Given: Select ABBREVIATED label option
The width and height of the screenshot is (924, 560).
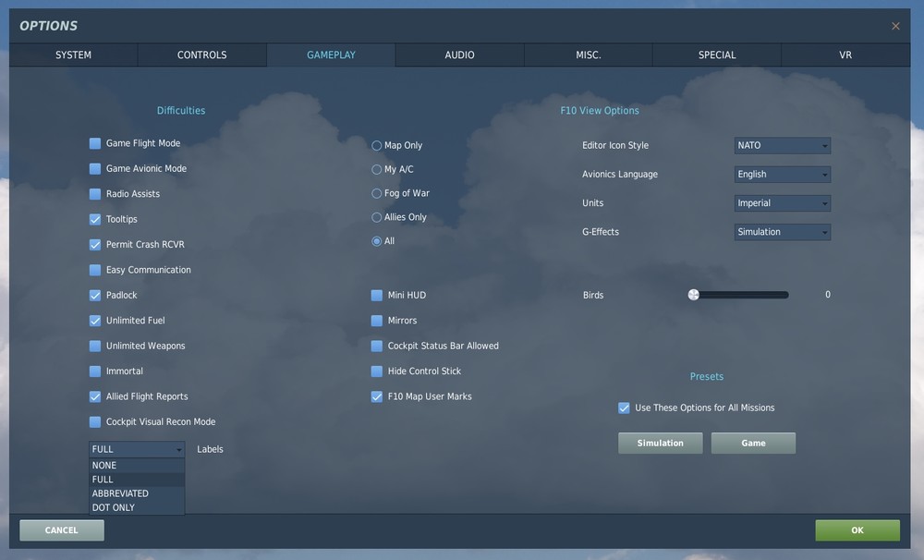Looking at the screenshot, I should [x=137, y=494].
